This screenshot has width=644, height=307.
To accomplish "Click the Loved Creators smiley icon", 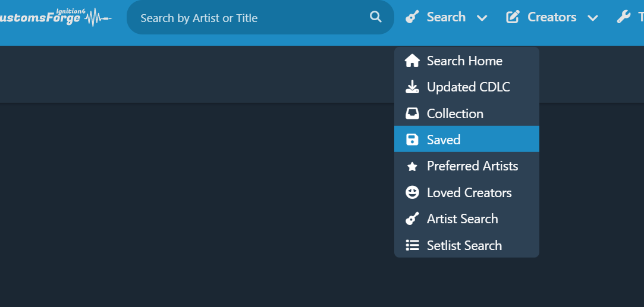I will (x=412, y=192).
